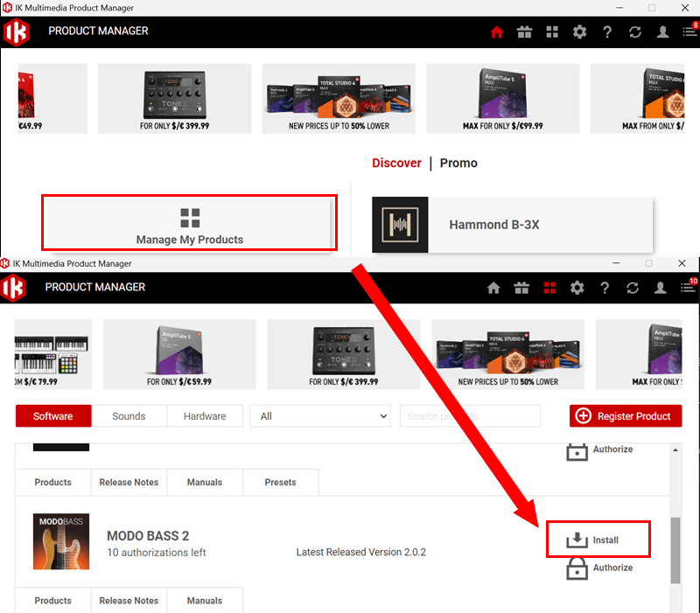Click MODO BASS 2 title text
Screen dimensions: 700x613
[x=148, y=535]
